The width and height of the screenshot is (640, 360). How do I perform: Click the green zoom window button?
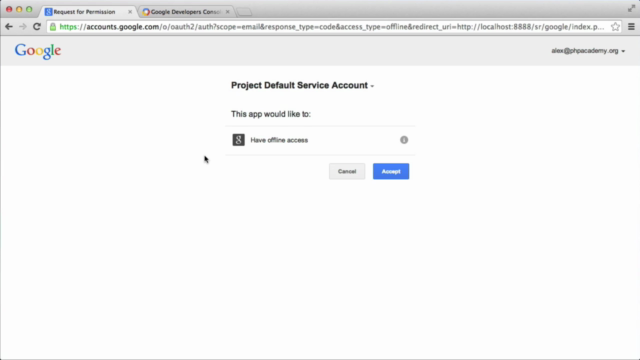29,9
